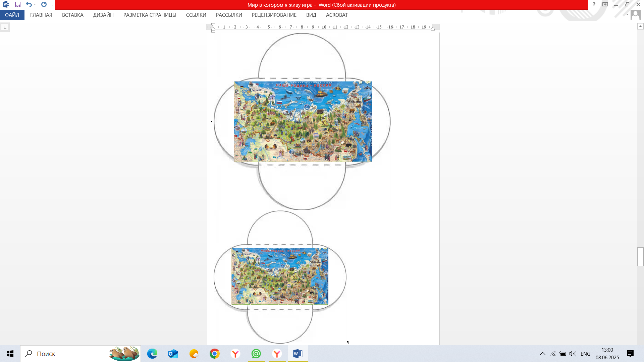Click the Word application icon in title bar

(x=6, y=5)
